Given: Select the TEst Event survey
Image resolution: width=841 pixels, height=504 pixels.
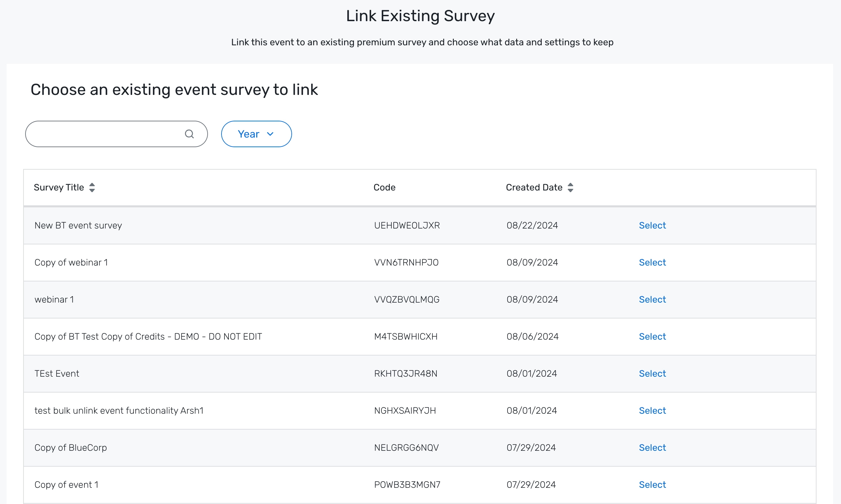Looking at the screenshot, I should pos(652,373).
